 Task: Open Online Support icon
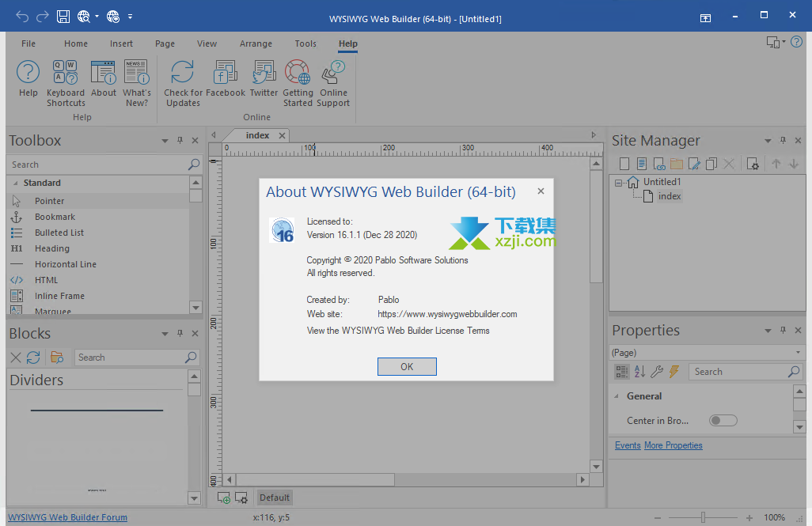click(x=333, y=73)
